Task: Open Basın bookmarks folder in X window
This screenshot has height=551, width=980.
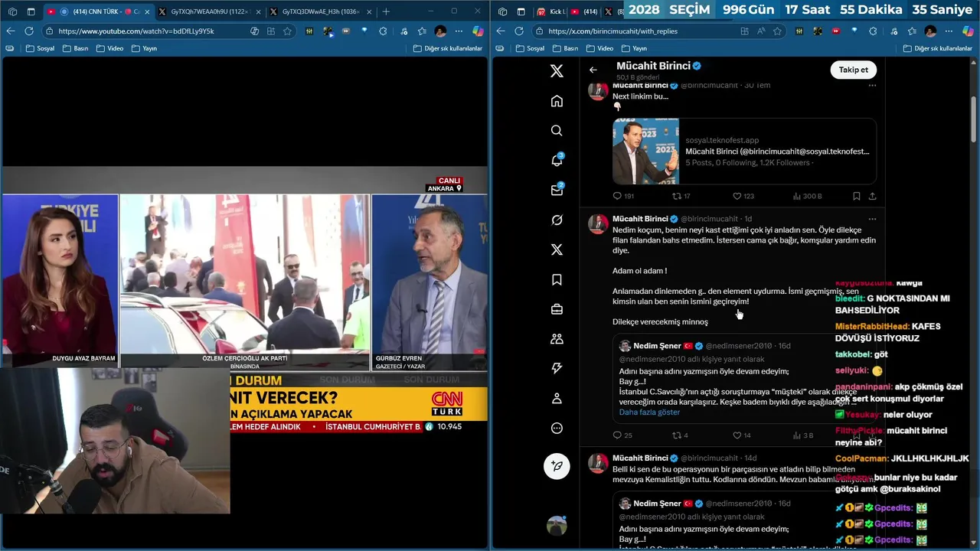Action: [564, 48]
